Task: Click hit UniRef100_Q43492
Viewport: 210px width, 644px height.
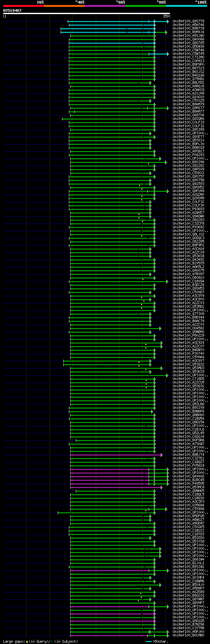Action: tap(188, 260)
